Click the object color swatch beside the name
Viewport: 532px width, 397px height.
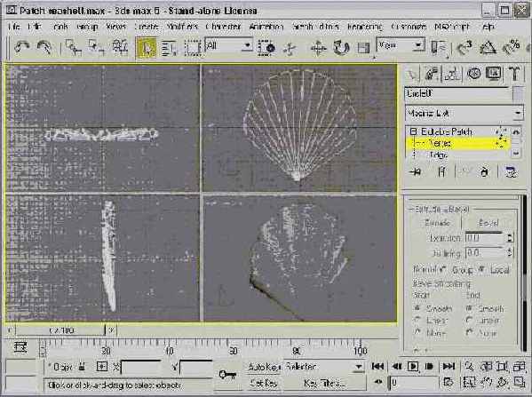pyautogui.click(x=518, y=93)
